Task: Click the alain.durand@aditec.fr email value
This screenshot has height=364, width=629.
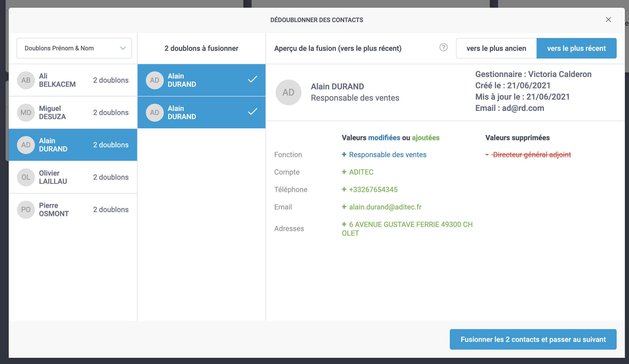Action: pos(385,207)
